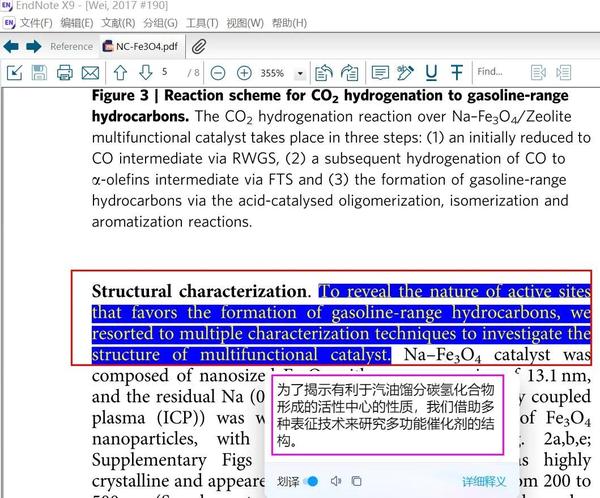The width and height of the screenshot is (600, 498).
Task: Select the strikeout text tool
Action: point(457,72)
